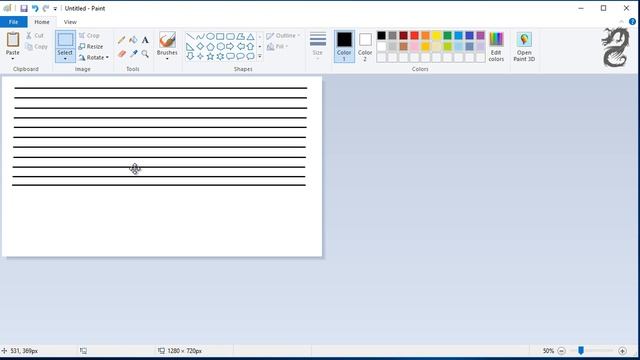Open the Select dropdown arrow
640x360 pixels.
tap(65, 59)
